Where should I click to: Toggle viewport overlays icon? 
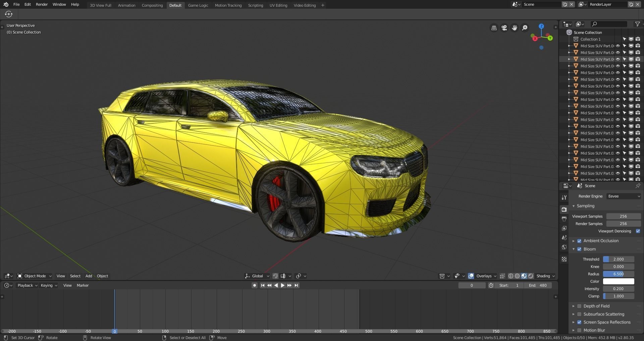pos(471,276)
